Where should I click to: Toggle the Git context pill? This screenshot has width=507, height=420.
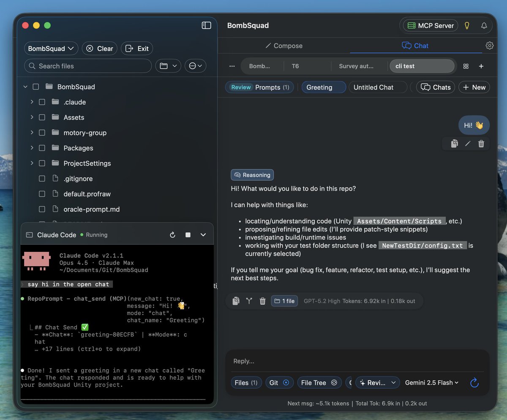(x=279, y=382)
